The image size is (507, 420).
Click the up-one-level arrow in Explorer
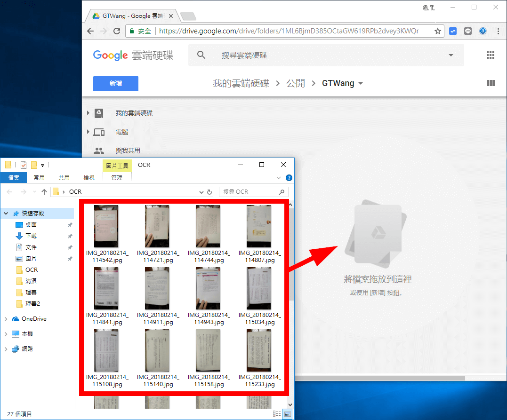click(x=44, y=192)
